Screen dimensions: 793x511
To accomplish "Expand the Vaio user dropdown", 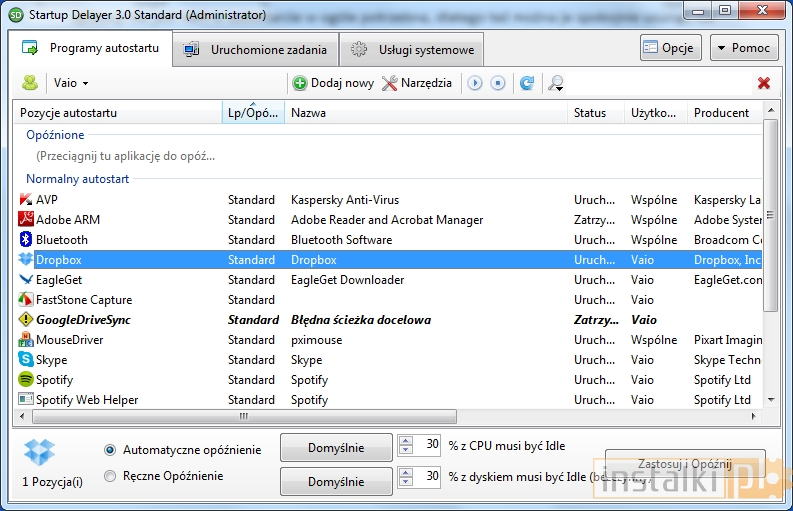I will coord(72,83).
